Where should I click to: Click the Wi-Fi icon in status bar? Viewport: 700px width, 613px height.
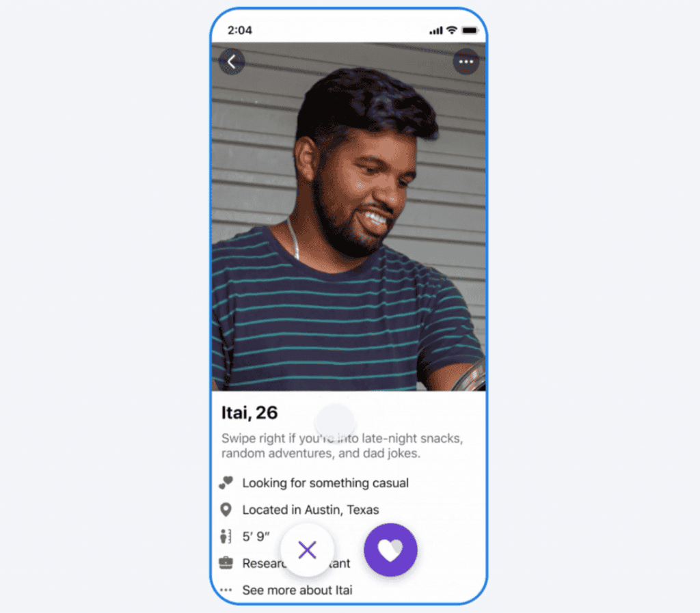point(452,30)
